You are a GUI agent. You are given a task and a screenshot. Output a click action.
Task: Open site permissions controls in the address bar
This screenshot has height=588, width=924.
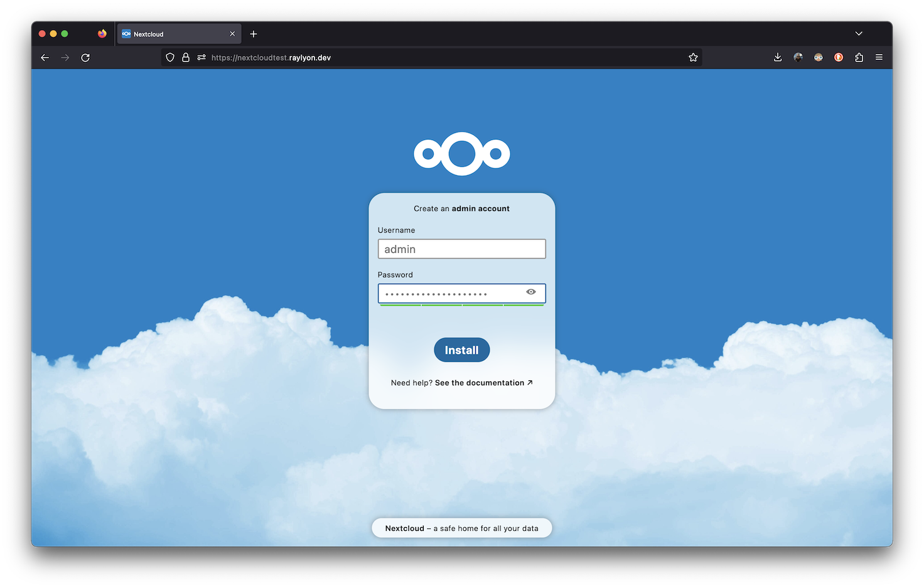201,57
